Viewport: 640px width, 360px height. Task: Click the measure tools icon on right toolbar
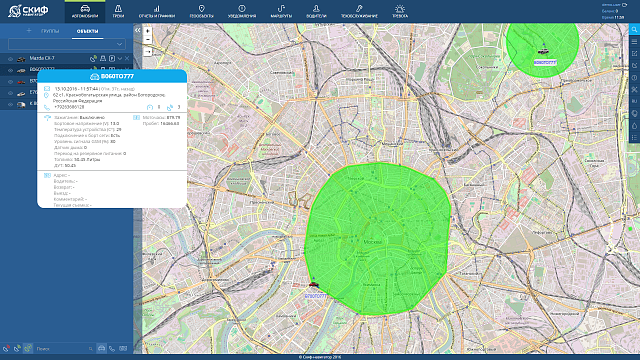634,89
